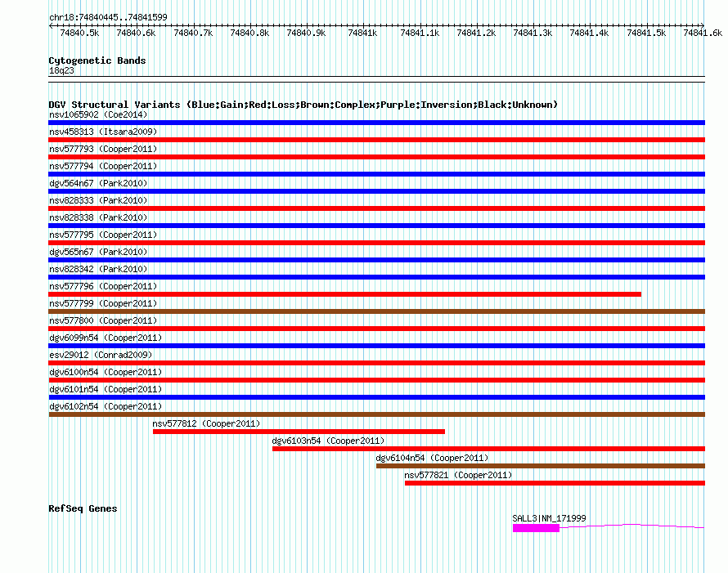This screenshot has width=728, height=573.
Task: Open the nsv458313 (Itsara2009) variant label
Action: coord(102,132)
